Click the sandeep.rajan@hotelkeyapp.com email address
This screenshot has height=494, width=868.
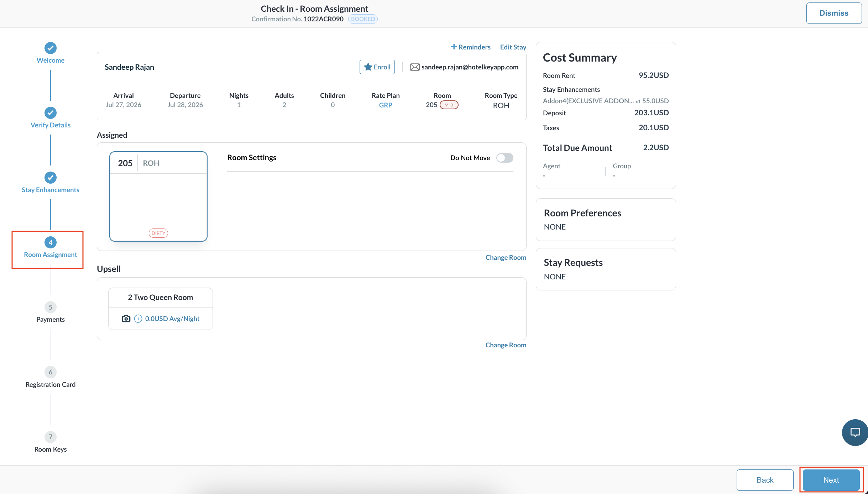[x=470, y=67]
